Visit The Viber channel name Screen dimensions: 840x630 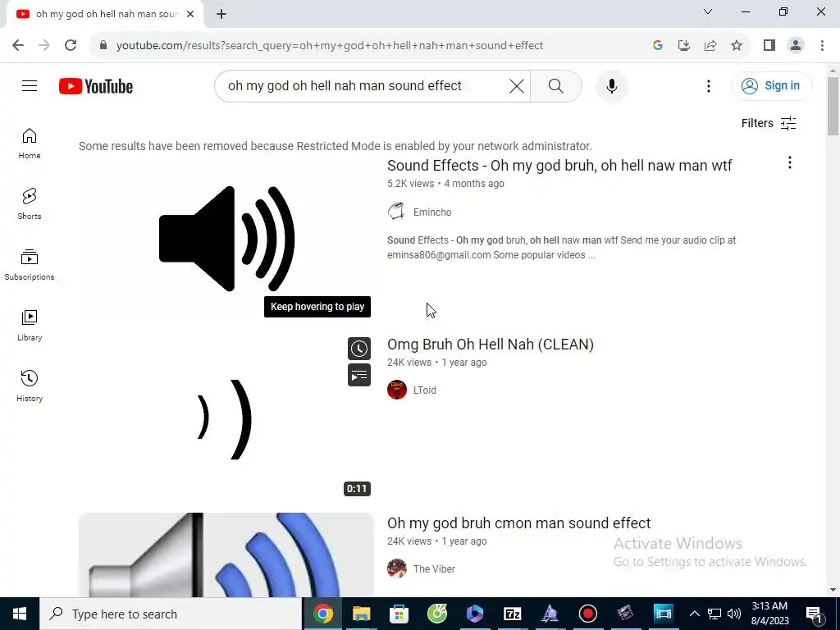click(434, 569)
